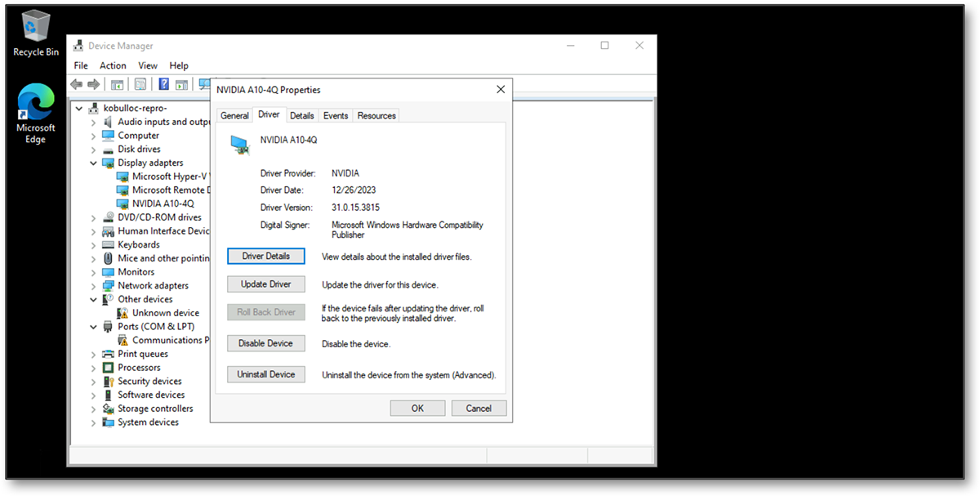Click the Update Driver button

(266, 284)
